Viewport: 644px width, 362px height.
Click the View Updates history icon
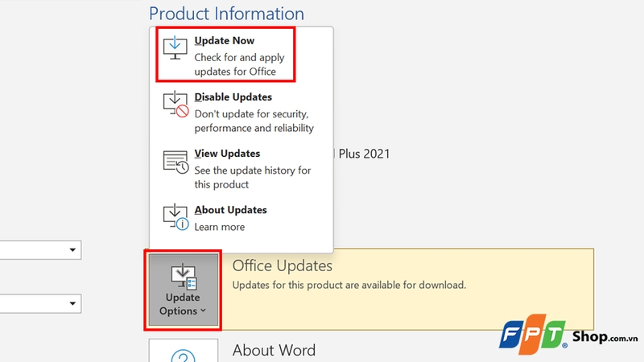tap(175, 162)
